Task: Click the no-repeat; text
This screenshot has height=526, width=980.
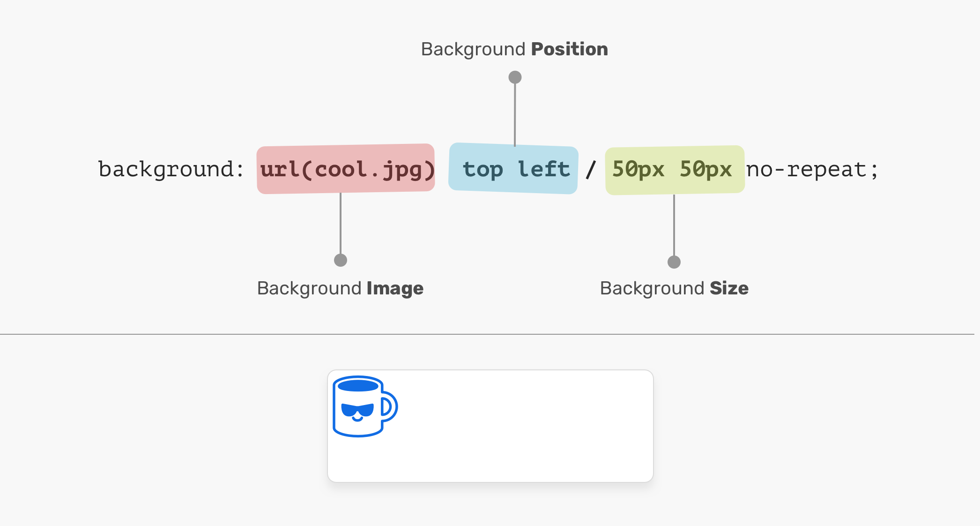Action: [812, 169]
